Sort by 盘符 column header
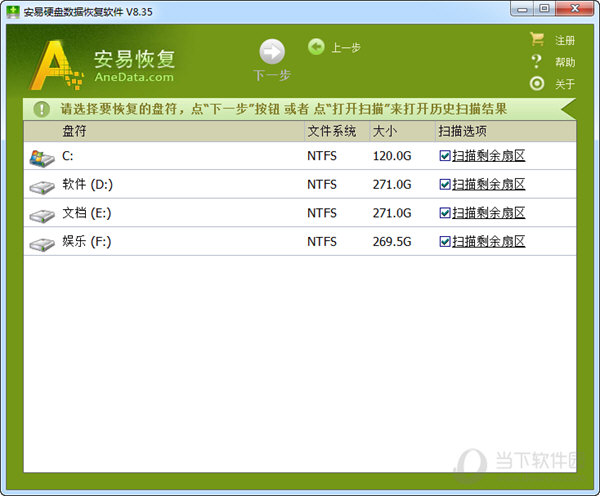Image resolution: width=600 pixels, height=496 pixels. pos(164,131)
